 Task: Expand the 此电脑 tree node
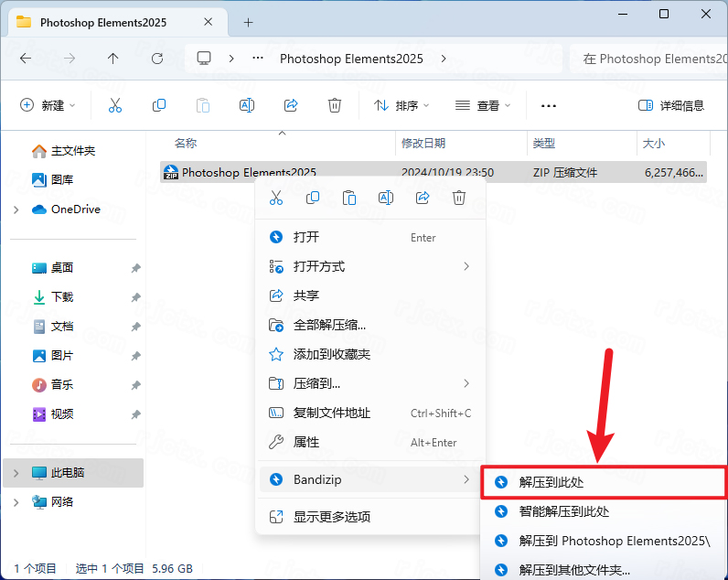[x=16, y=473]
